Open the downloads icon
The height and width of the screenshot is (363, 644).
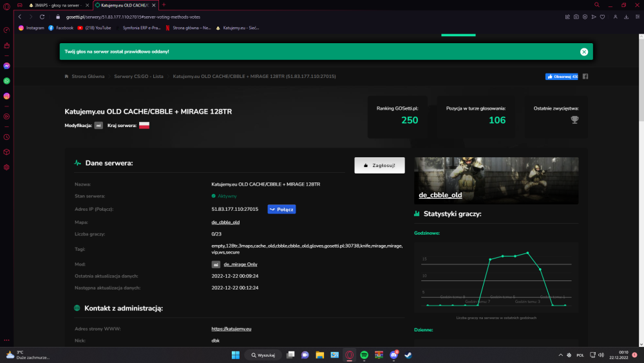click(627, 17)
